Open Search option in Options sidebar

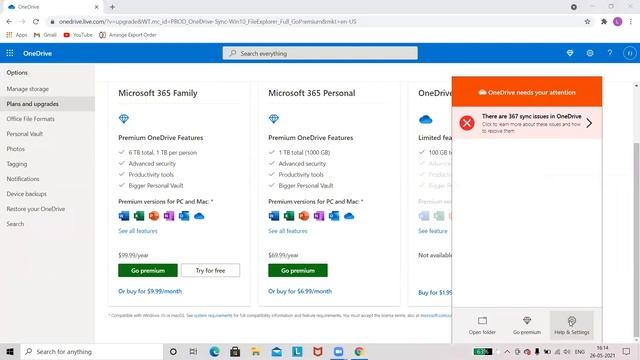(x=15, y=224)
